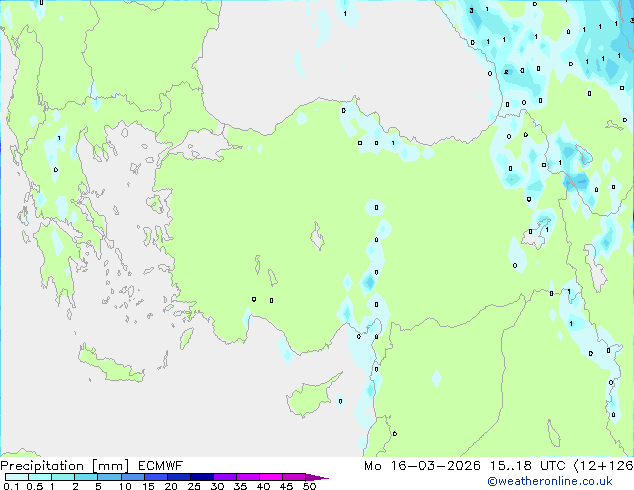Click the '45' legend scale label

[286, 486]
